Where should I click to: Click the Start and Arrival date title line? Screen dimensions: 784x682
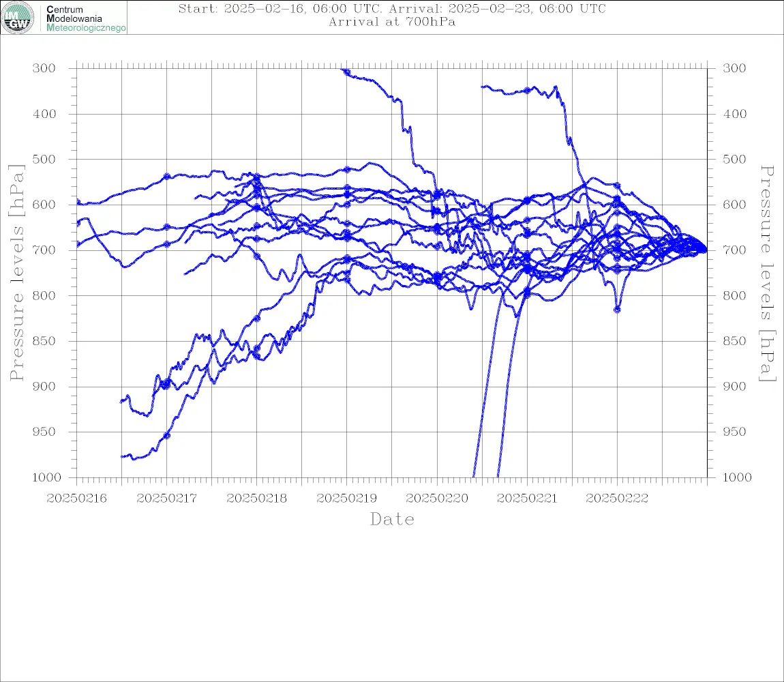(x=392, y=8)
